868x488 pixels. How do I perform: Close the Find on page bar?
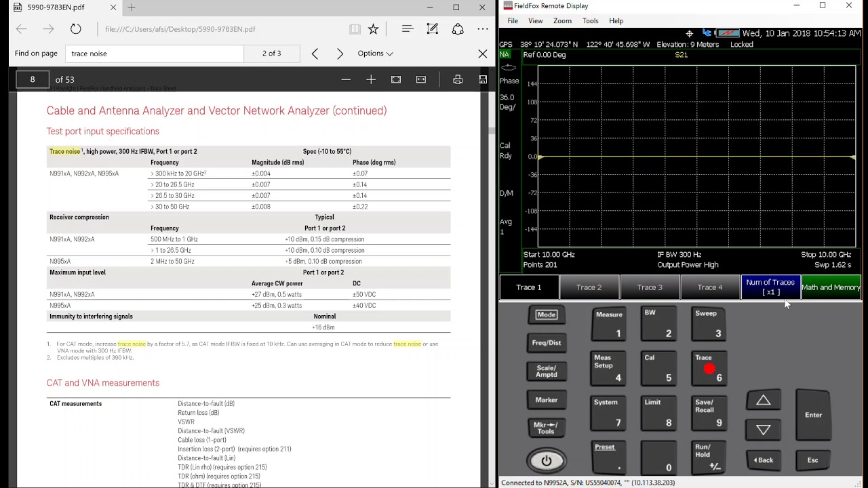[x=483, y=54]
